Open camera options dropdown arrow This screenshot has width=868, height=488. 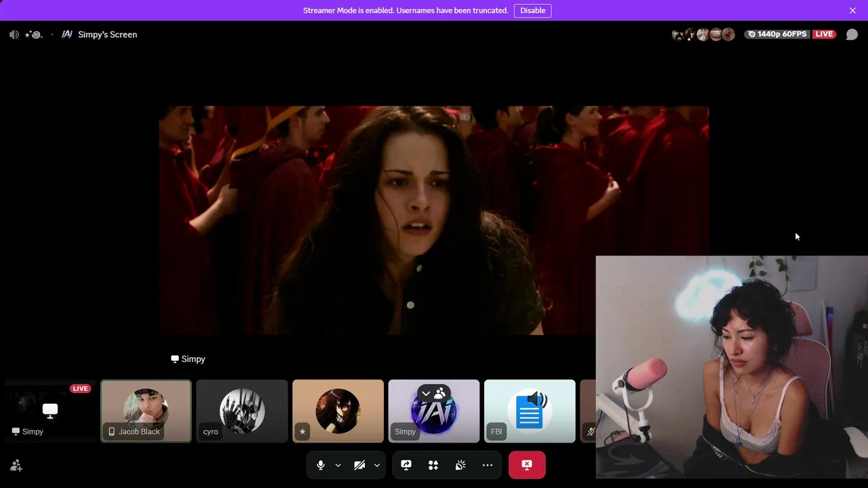tap(376, 465)
